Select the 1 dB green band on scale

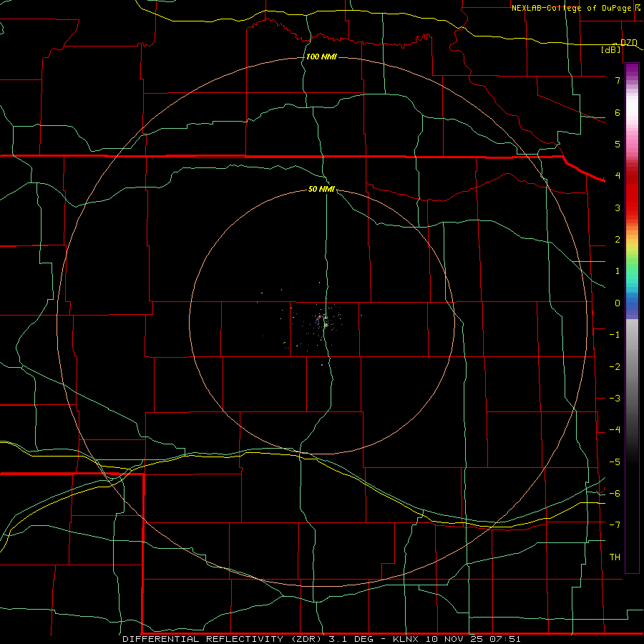pos(632,271)
